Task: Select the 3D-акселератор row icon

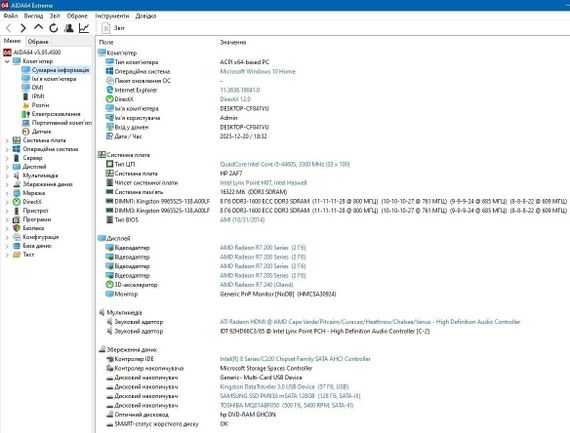Action: (109, 285)
